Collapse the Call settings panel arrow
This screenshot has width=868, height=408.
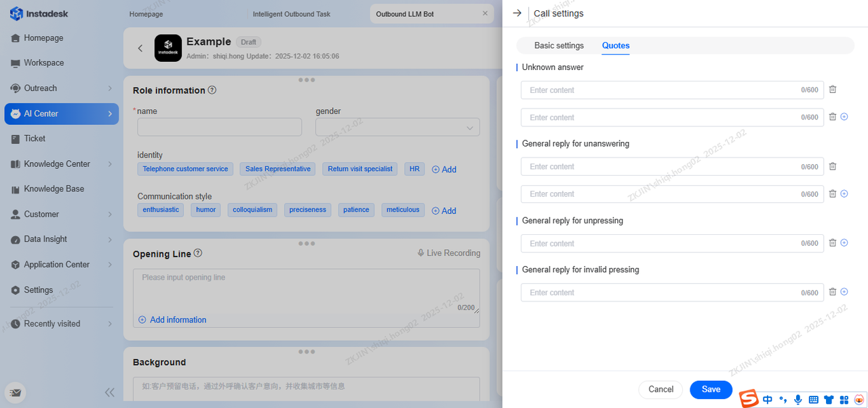517,13
